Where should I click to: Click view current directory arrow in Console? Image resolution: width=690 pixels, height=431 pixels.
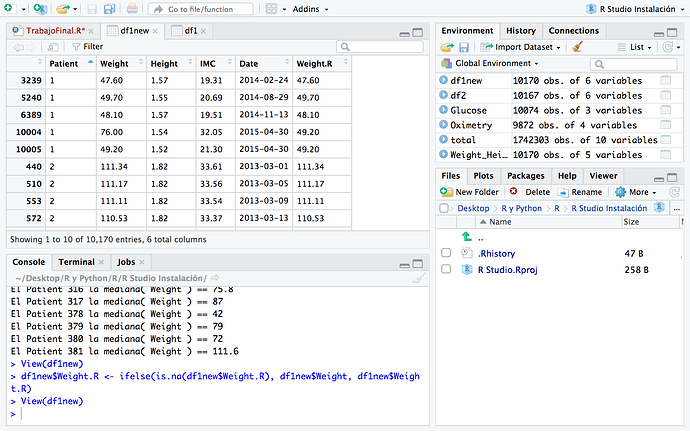click(x=215, y=278)
